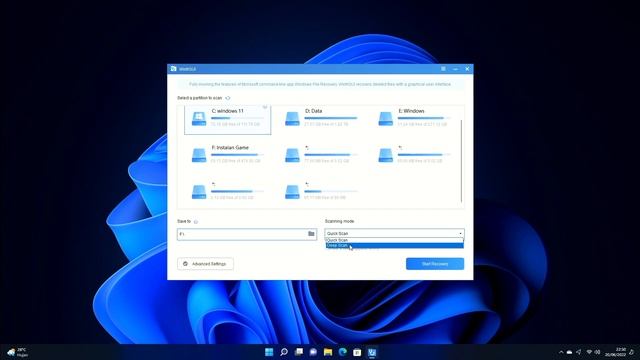Select the D: Data drive icon
This screenshot has width=640, height=360.
[292, 118]
